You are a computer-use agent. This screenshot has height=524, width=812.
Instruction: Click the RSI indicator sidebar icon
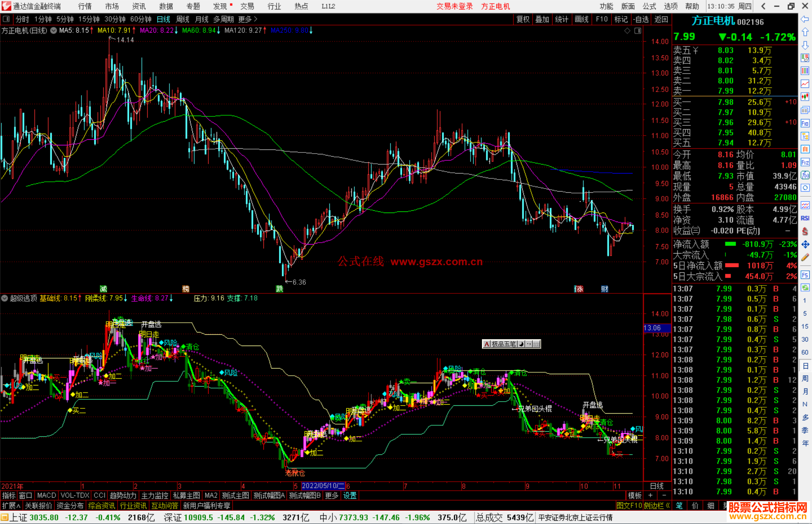click(x=805, y=218)
